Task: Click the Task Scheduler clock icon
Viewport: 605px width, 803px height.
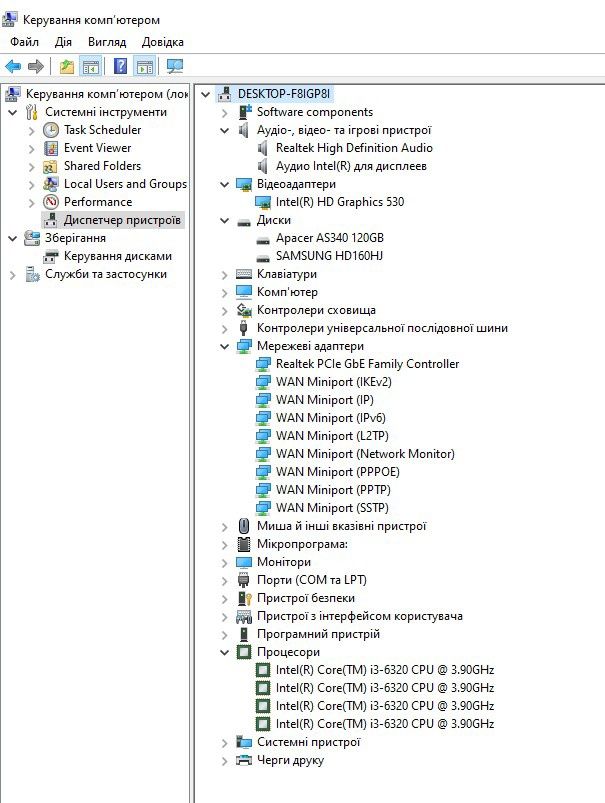Action: pos(51,130)
